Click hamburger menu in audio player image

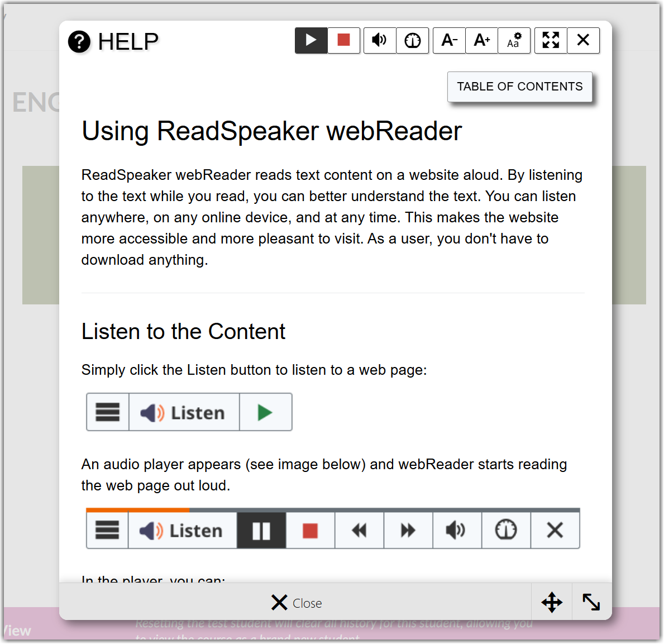point(107,530)
